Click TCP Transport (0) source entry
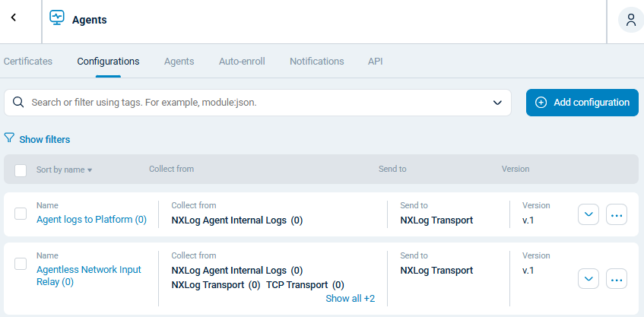644x317 pixels. (x=305, y=285)
